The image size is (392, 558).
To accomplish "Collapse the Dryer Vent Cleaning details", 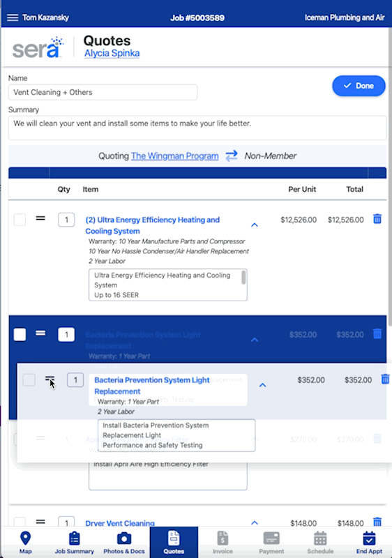I will 255,522.
